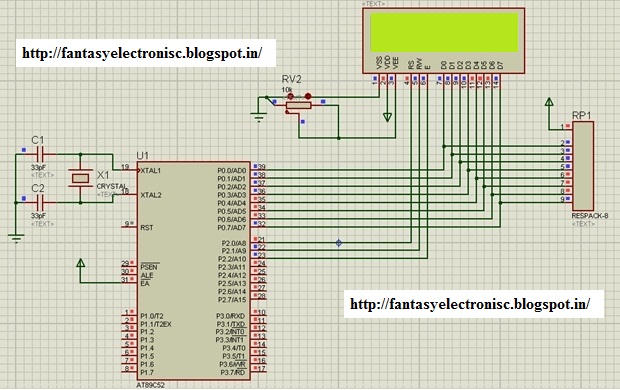Click the P3.7/RD pin label

tap(233, 373)
